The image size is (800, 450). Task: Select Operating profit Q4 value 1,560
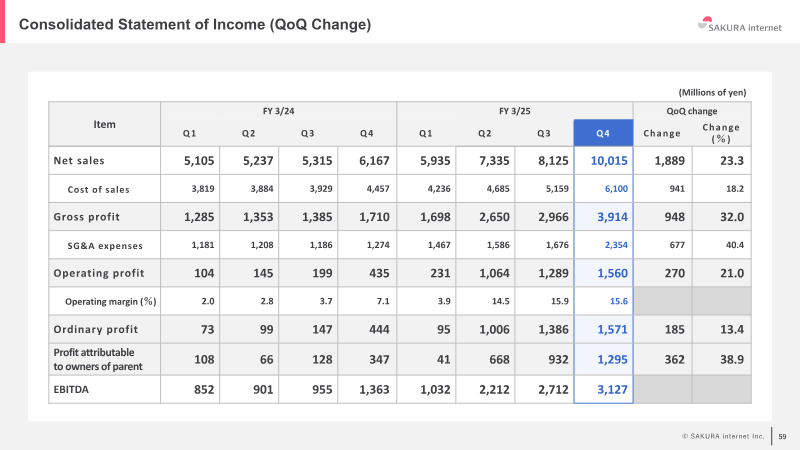tap(612, 273)
